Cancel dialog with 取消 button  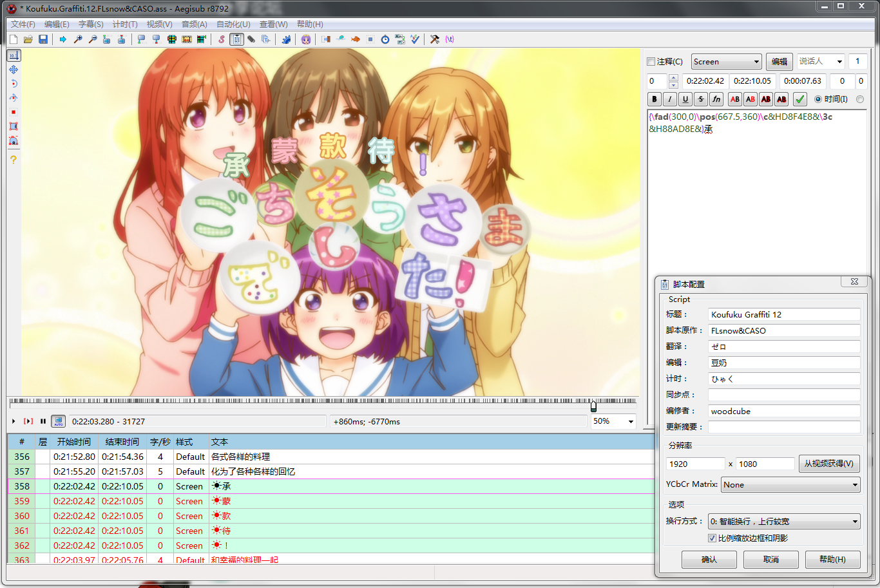[771, 560]
